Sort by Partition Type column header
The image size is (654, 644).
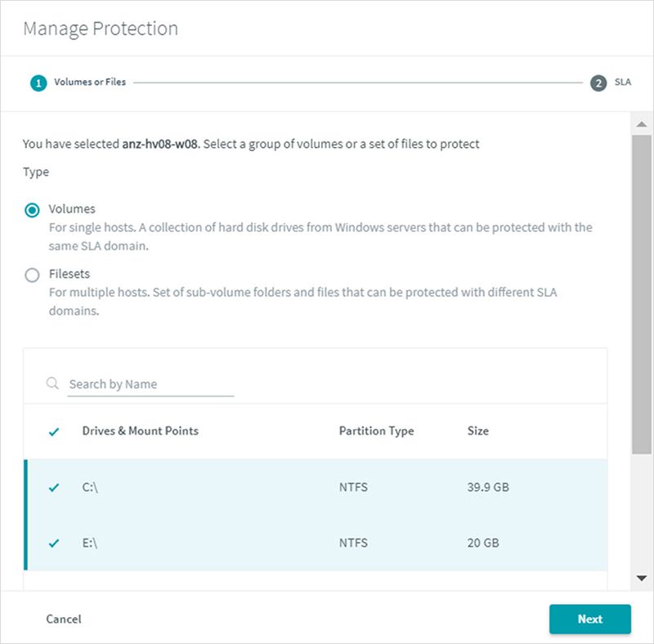pyautogui.click(x=376, y=431)
